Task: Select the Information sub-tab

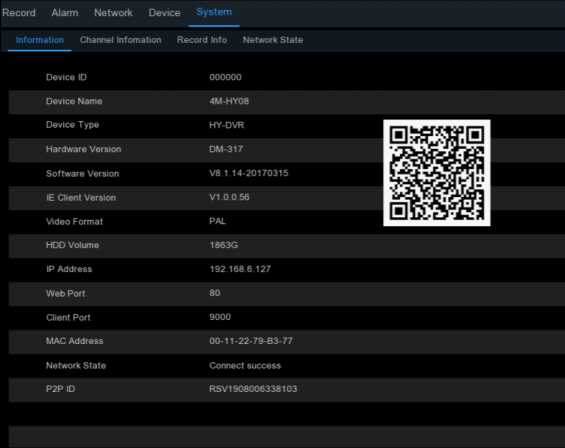Action: [40, 40]
